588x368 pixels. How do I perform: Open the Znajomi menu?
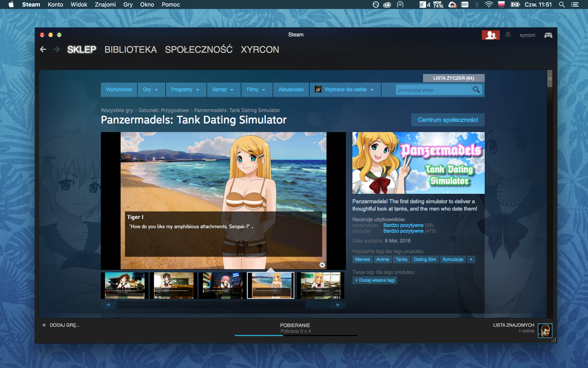click(x=105, y=5)
